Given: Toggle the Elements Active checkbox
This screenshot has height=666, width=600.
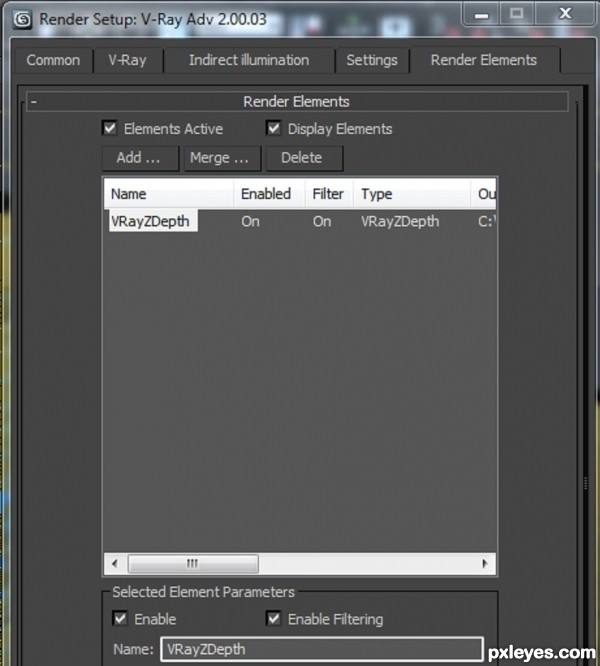Looking at the screenshot, I should click(x=110, y=128).
